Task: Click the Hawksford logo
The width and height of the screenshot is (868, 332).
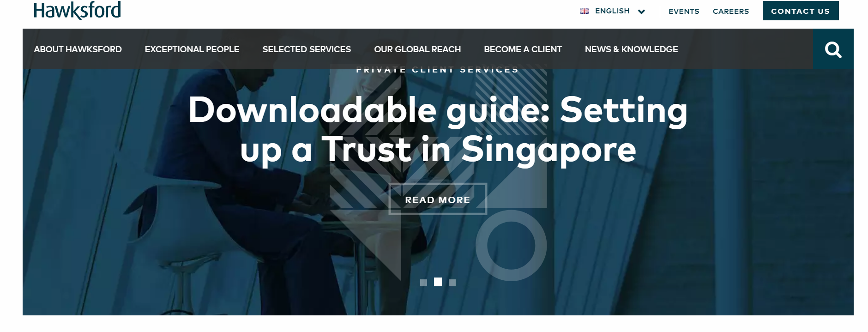Action: [x=77, y=10]
